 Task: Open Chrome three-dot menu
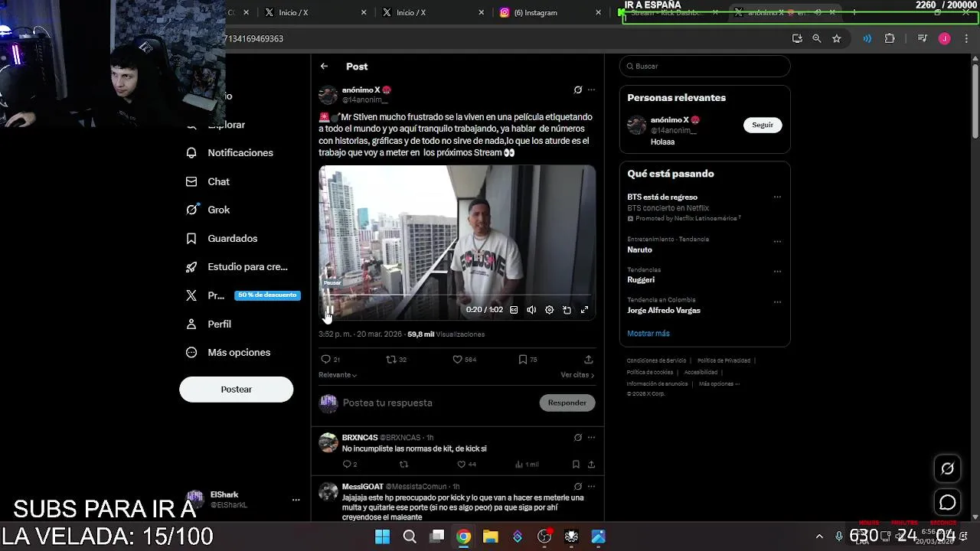click(x=965, y=38)
